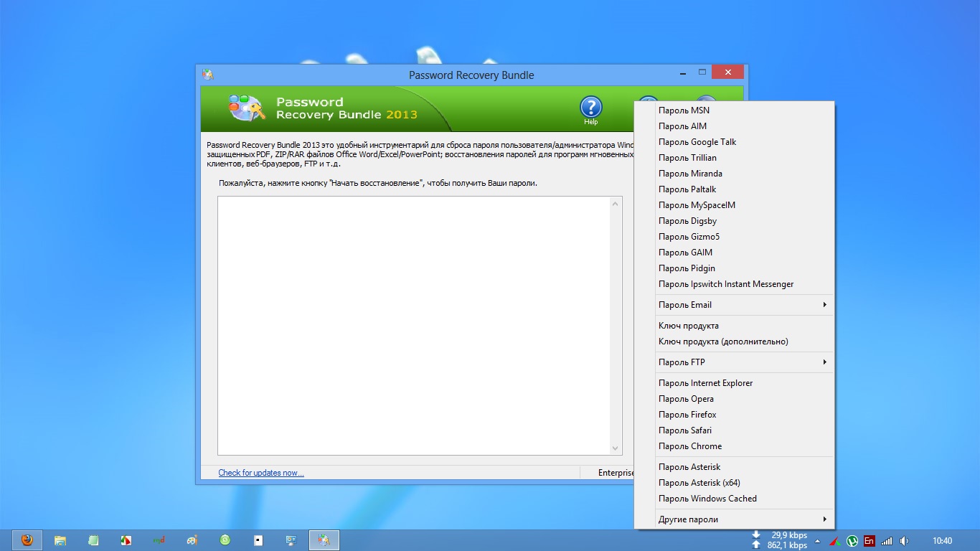Choose Пароль Google Talk
Screen dimensions: 980x551
[735, 142]
